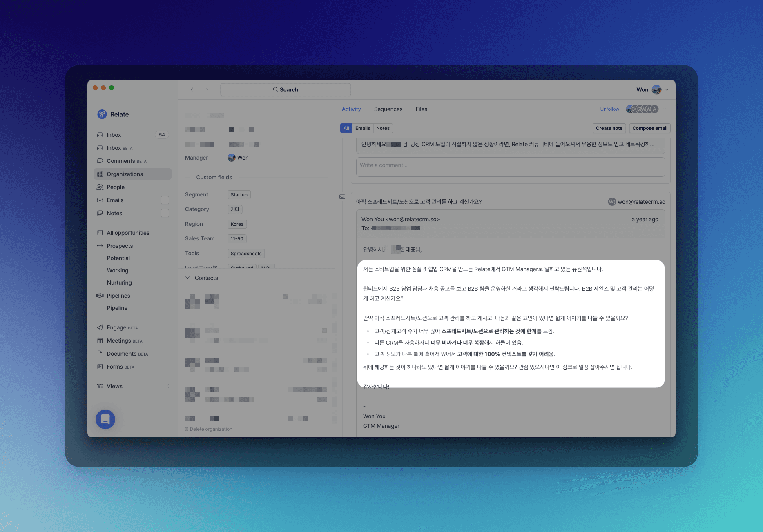
Task: Select the Potential stage
Action: 118,258
